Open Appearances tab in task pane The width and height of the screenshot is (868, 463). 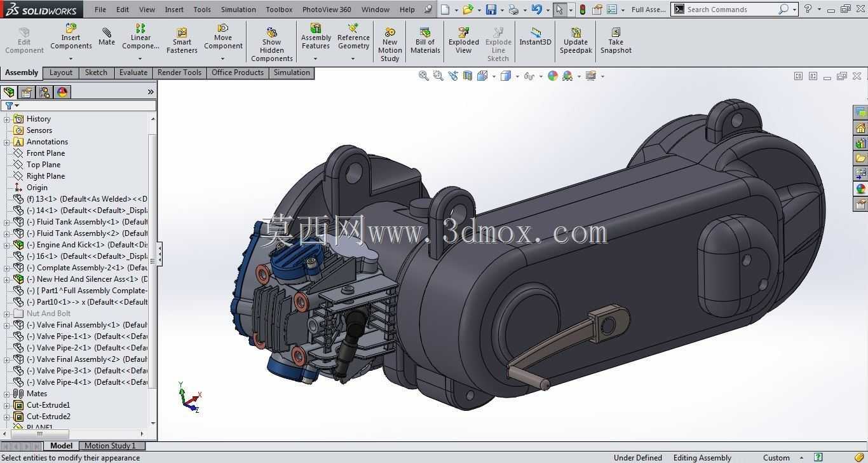pos(861,189)
